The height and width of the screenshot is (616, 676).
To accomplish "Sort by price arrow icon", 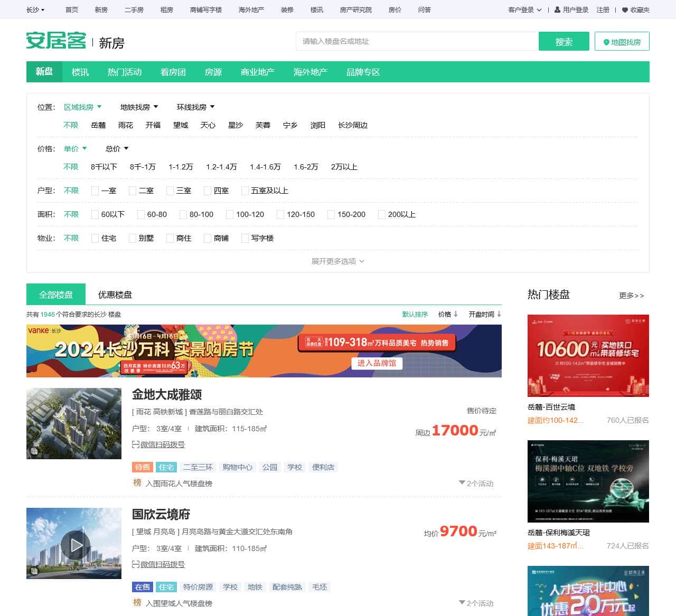I will click(x=455, y=314).
